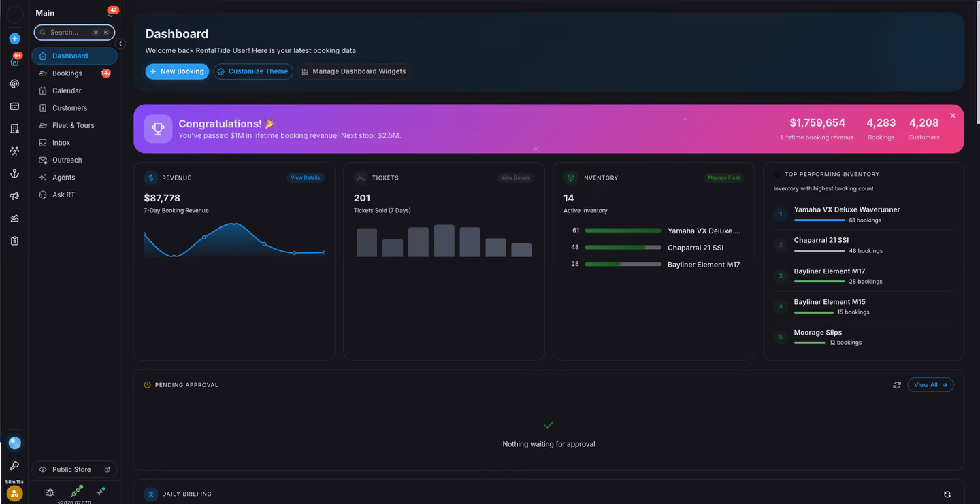
Task: Click the blue plus icon in the rail
Action: point(14,39)
